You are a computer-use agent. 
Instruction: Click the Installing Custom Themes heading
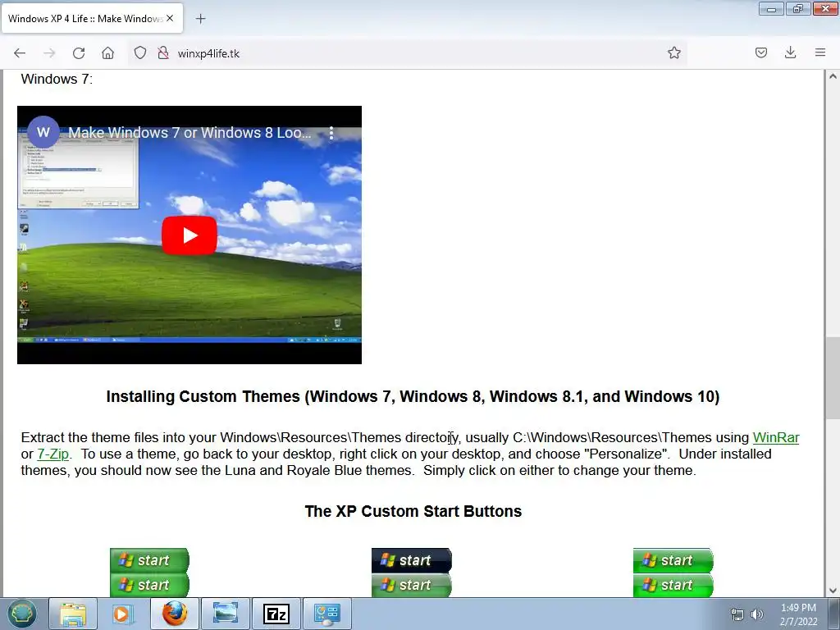413,396
